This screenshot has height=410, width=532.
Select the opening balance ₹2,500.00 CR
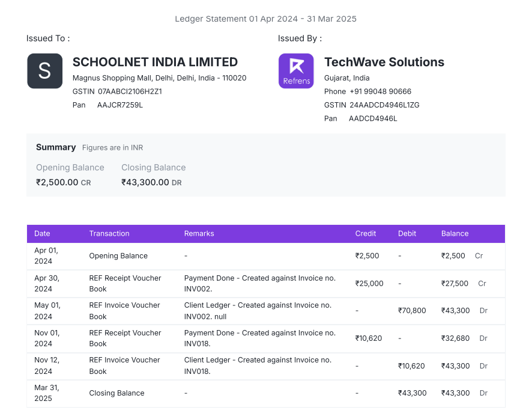(x=64, y=182)
